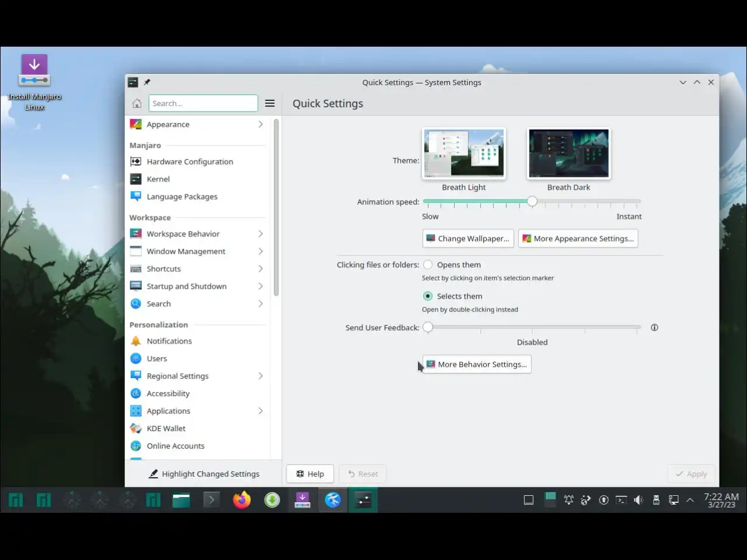747x560 pixels.
Task: Show info about Send User Feedback
Action: (654, 328)
